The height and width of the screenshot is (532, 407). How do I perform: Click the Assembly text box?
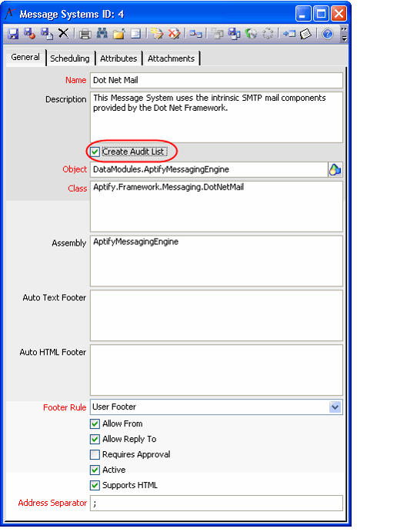[216, 261]
